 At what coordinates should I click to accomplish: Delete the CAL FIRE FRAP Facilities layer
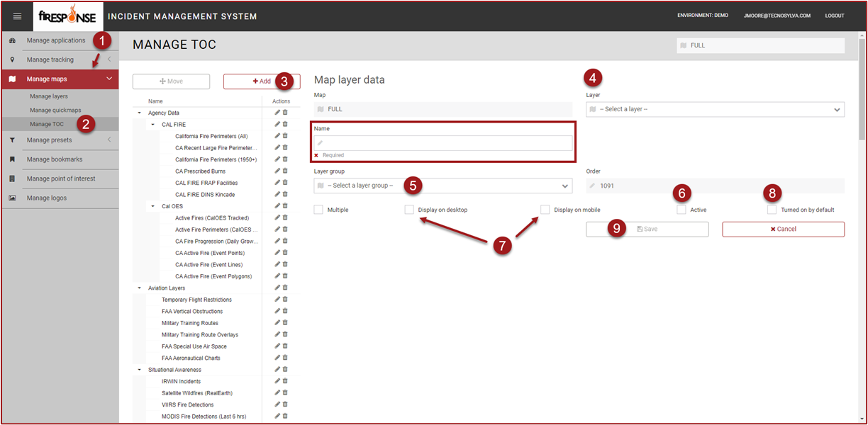pyautogui.click(x=285, y=182)
